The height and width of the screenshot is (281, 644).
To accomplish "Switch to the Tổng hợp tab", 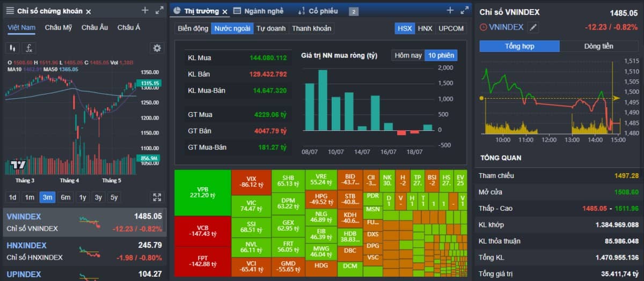I will click(519, 46).
